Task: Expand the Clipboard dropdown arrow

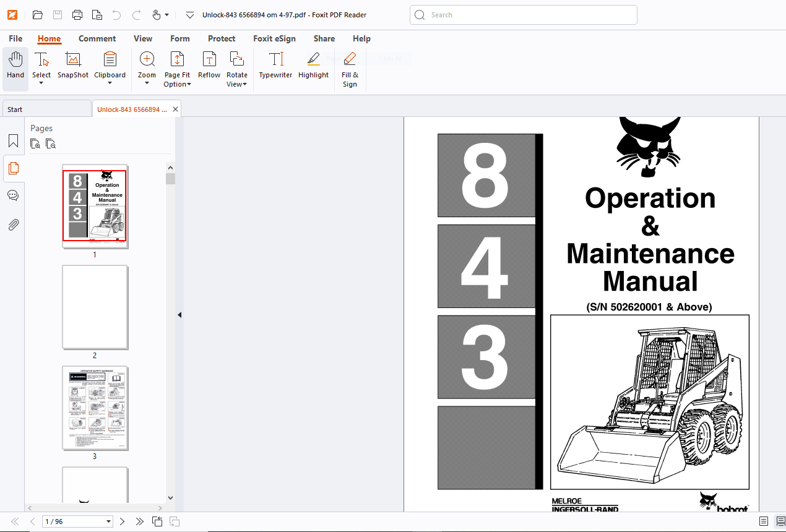Action: click(110, 84)
